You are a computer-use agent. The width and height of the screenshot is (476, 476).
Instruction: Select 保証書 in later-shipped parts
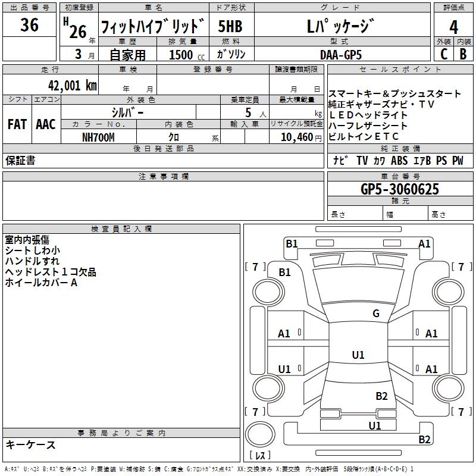(20, 161)
